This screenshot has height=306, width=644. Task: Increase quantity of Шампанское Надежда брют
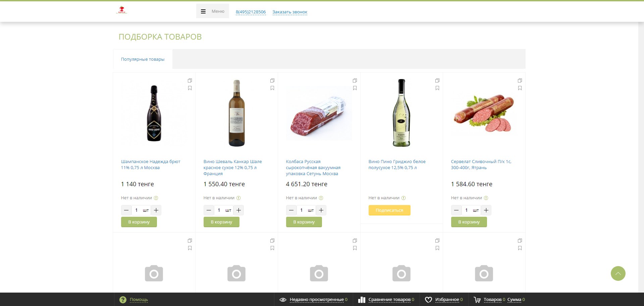point(156,210)
